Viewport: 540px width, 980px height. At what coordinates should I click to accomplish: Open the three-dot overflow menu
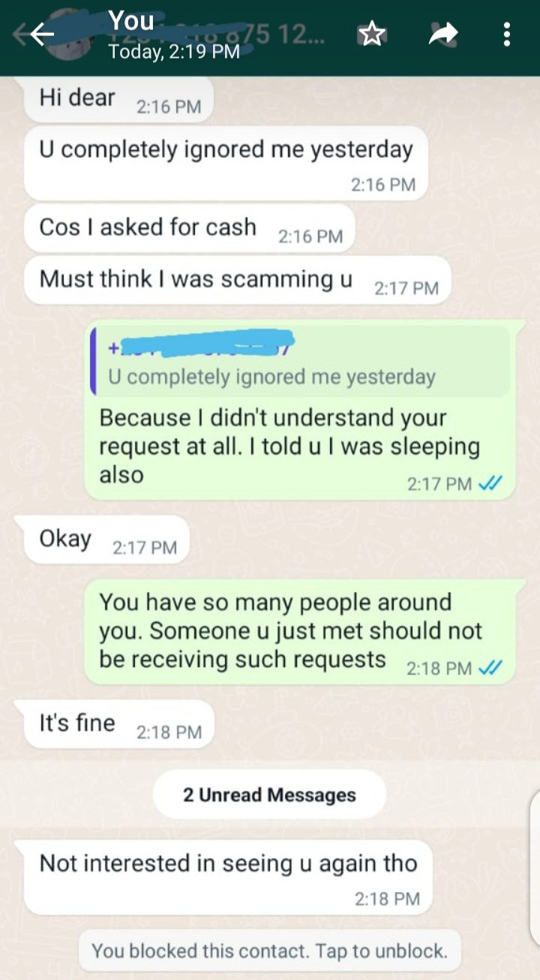[x=508, y=34]
